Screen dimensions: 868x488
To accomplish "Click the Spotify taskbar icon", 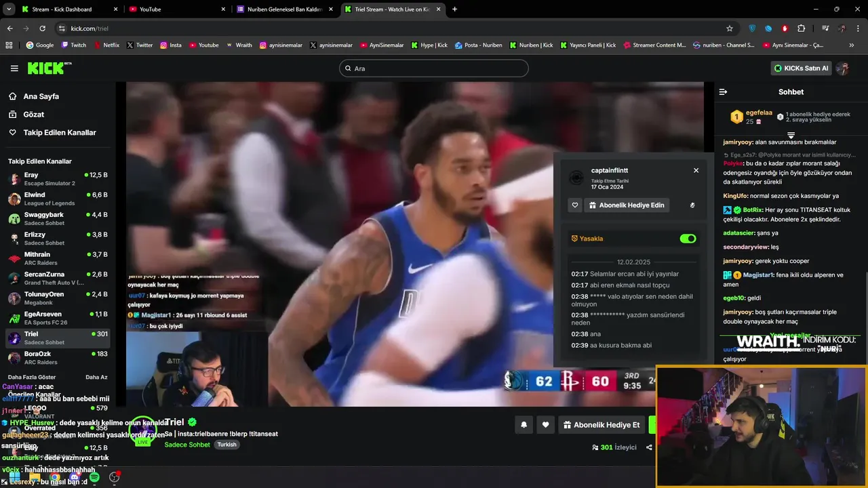I will [x=94, y=478].
